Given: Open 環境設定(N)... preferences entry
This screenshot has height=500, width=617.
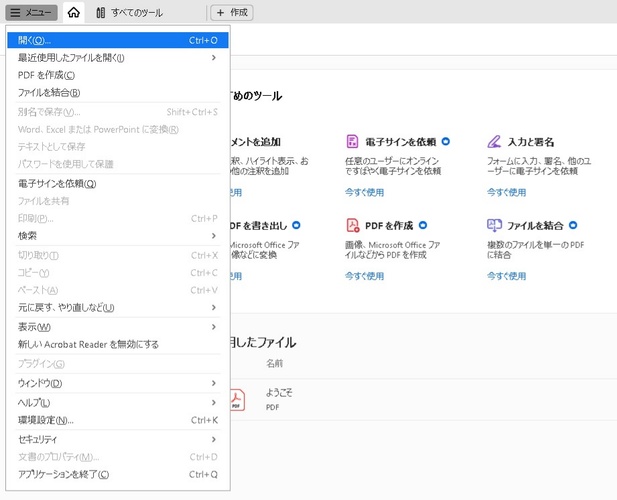Looking at the screenshot, I should click(118, 420).
